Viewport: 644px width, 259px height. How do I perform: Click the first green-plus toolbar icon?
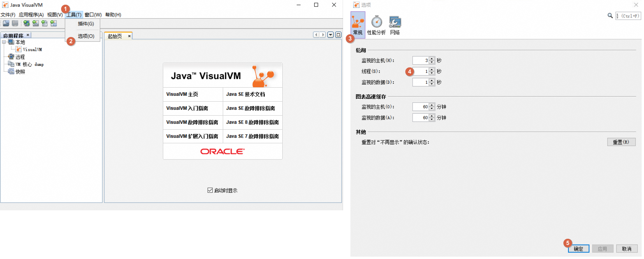coord(26,23)
